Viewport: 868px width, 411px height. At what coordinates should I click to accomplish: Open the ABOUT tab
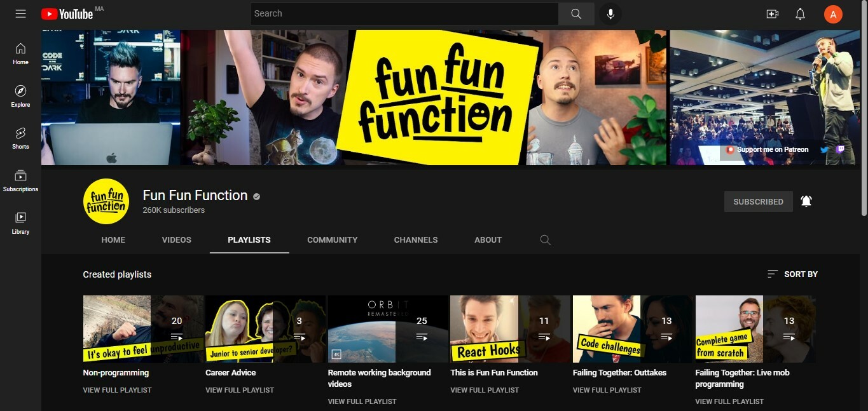488,239
